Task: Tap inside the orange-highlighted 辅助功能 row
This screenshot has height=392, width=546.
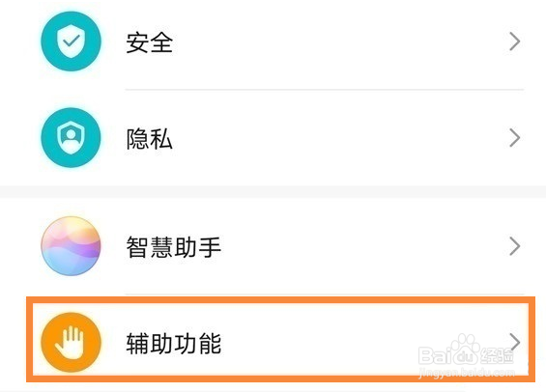Action: click(280, 339)
